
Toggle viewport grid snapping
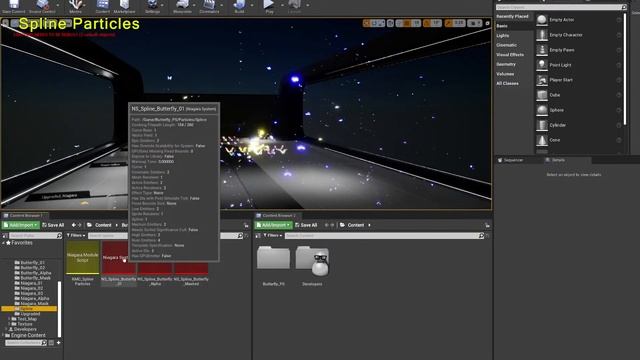(407, 24)
